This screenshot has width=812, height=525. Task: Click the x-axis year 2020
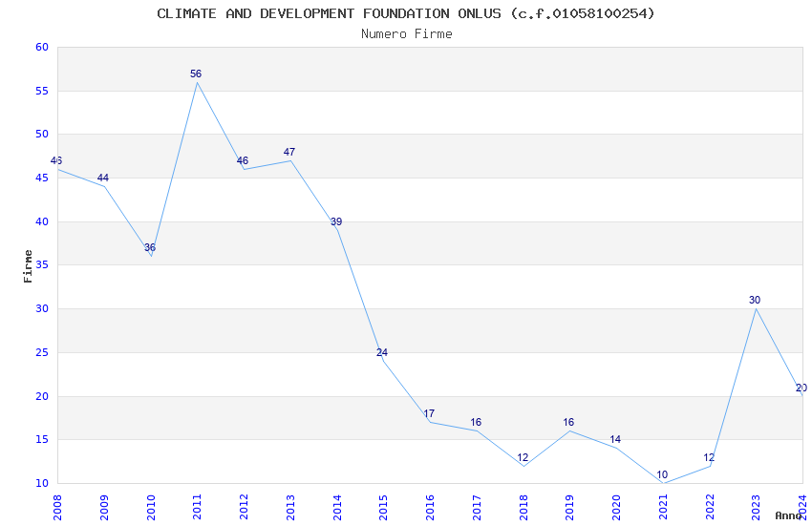(616, 507)
